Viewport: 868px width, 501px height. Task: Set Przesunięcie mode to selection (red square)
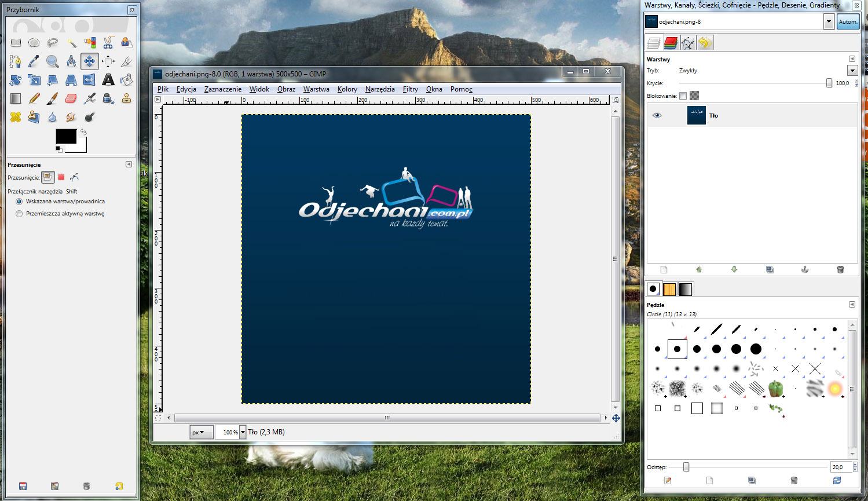click(x=61, y=177)
